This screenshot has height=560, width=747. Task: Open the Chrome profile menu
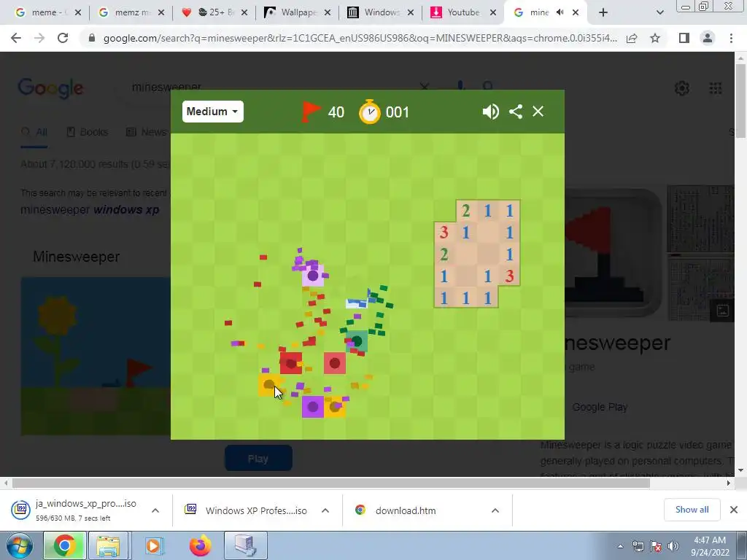pos(708,38)
